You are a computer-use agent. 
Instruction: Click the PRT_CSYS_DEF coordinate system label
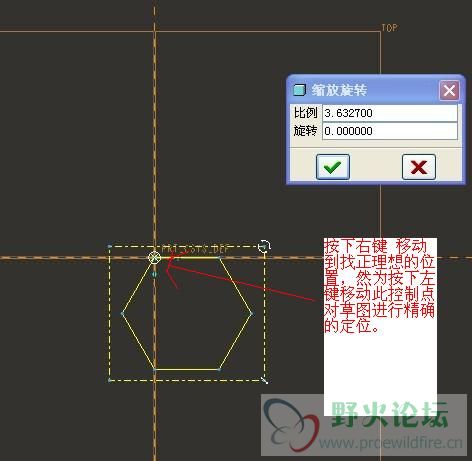tap(196, 249)
